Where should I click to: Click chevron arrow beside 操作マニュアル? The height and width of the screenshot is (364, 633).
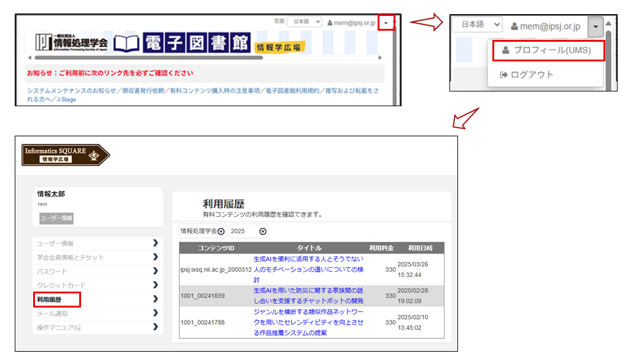155,327
